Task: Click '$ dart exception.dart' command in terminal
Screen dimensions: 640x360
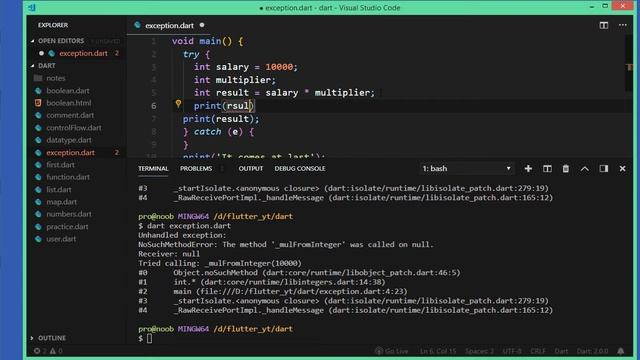Action: (184, 226)
